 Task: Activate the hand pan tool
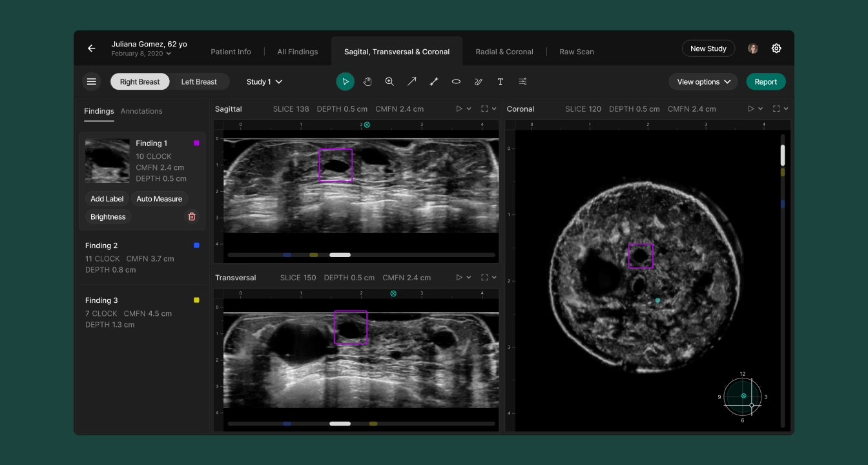pyautogui.click(x=367, y=82)
